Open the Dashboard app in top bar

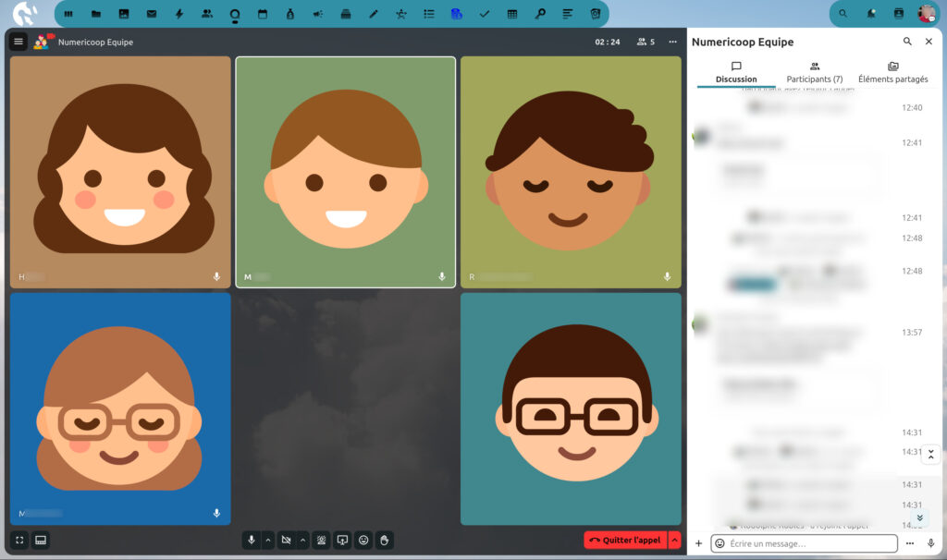(x=68, y=14)
